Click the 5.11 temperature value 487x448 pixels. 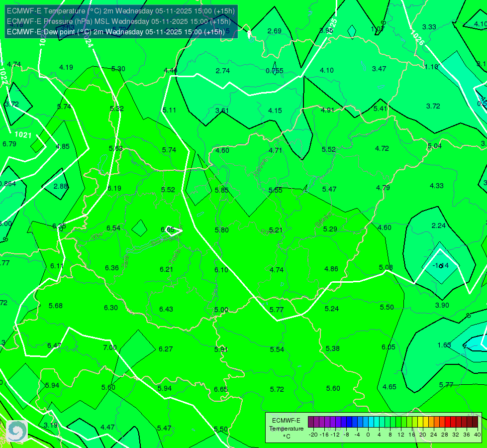[169, 110]
